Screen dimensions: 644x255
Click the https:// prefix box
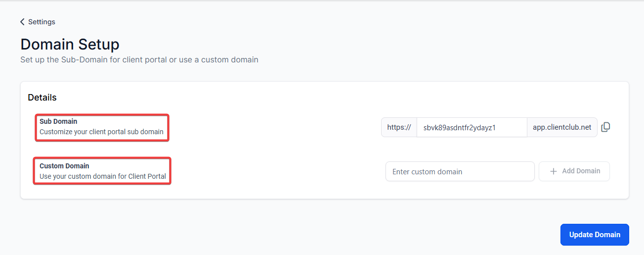399,127
